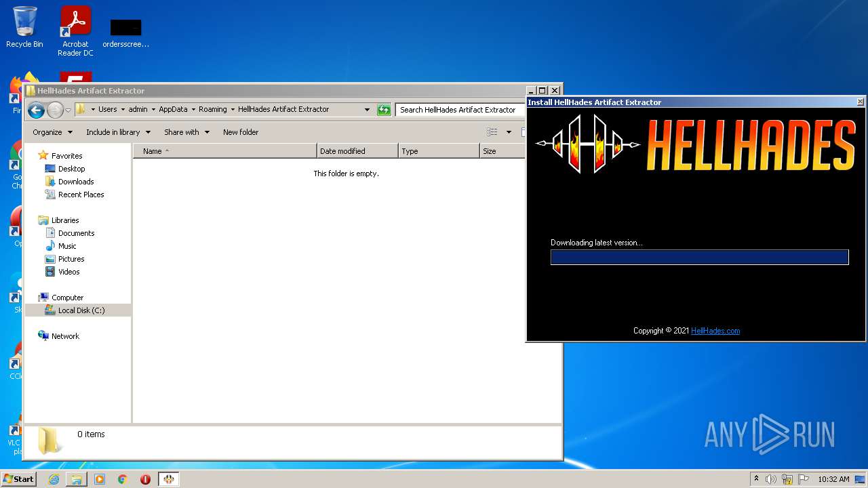This screenshot has height=488, width=868.
Task: Go back with the Explorer back arrow
Action: [36, 110]
